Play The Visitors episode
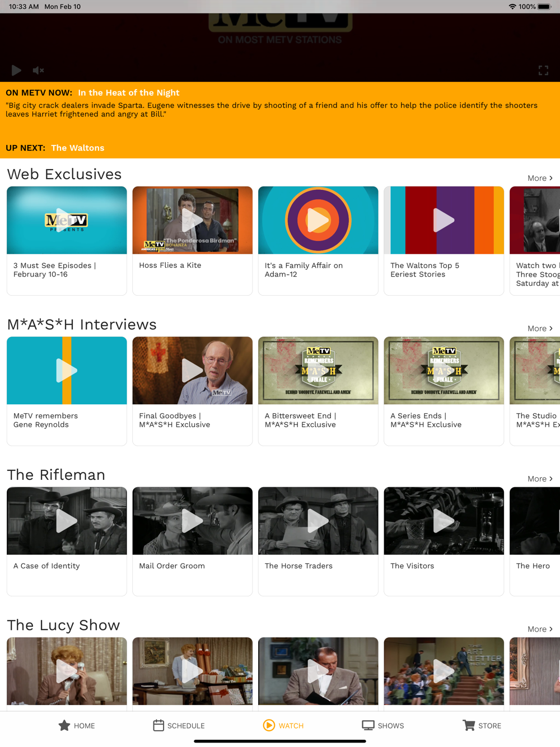 [444, 521]
